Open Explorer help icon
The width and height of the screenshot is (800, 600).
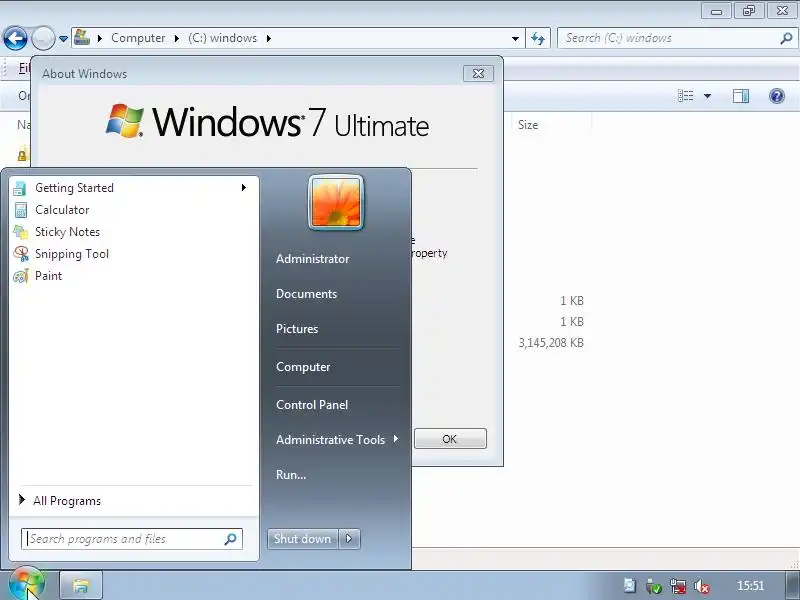pos(777,96)
